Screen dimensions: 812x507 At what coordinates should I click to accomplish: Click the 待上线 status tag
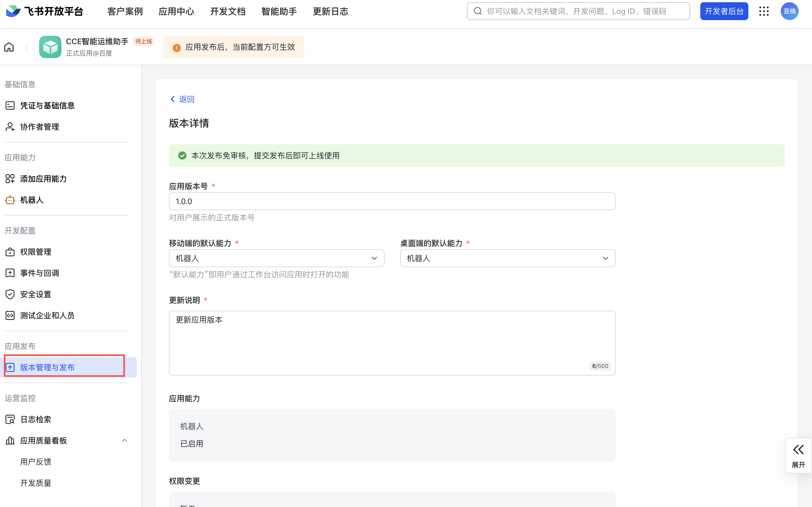[144, 41]
